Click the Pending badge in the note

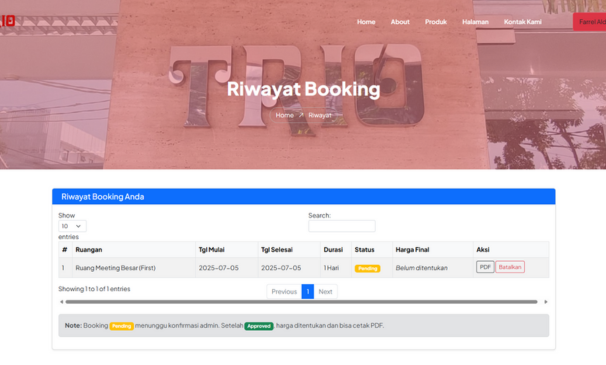coord(121,326)
